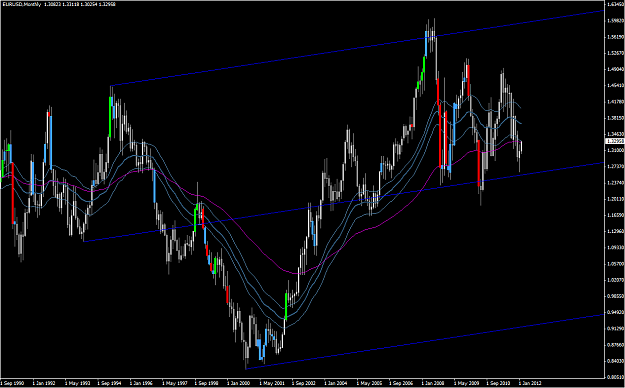Viewport: 625px width, 388px height.
Task: Click the highlighted current price label 1.32958
Action: [x=615, y=141]
